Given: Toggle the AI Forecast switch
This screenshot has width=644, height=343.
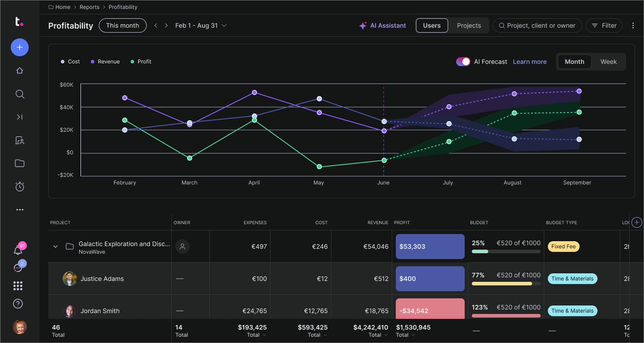Looking at the screenshot, I should [463, 62].
